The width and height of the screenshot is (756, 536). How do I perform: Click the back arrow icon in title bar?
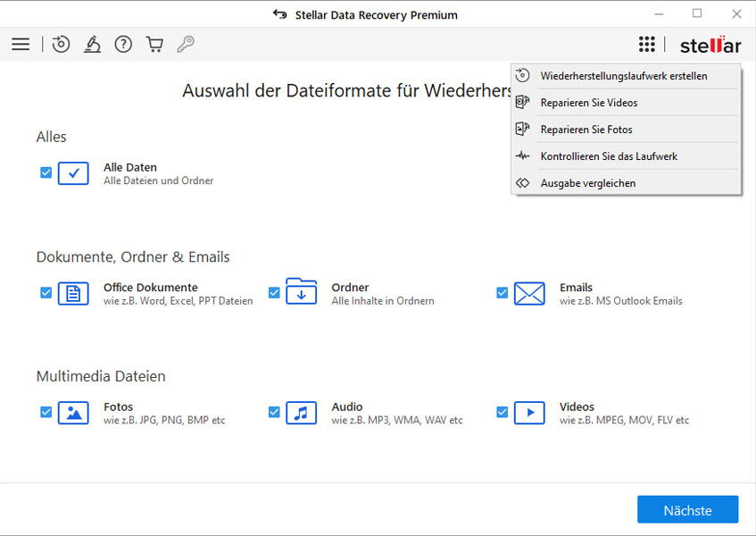point(279,14)
